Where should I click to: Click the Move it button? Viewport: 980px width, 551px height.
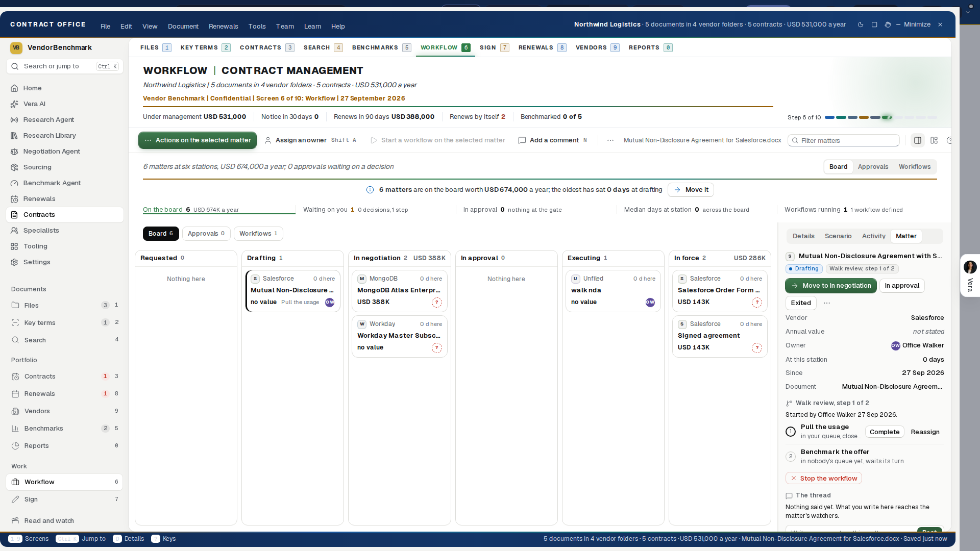tap(691, 190)
